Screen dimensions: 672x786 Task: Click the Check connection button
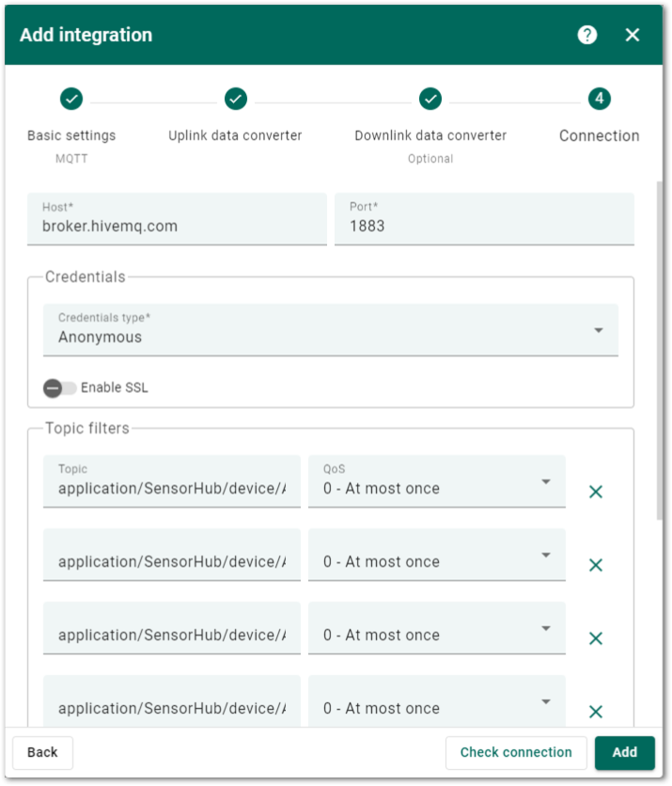tap(516, 752)
